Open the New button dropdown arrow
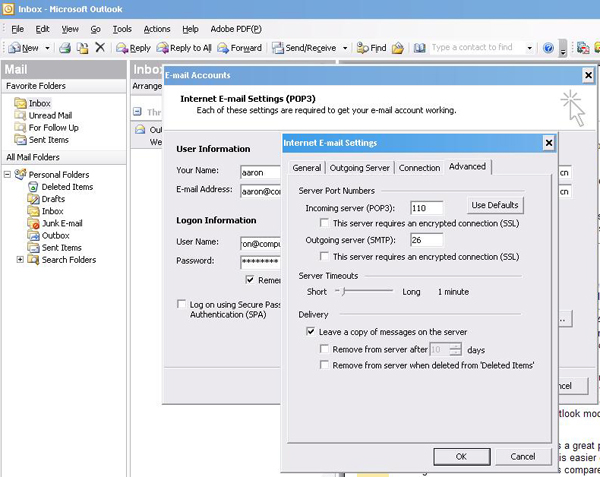The width and height of the screenshot is (600, 477). click(x=47, y=48)
